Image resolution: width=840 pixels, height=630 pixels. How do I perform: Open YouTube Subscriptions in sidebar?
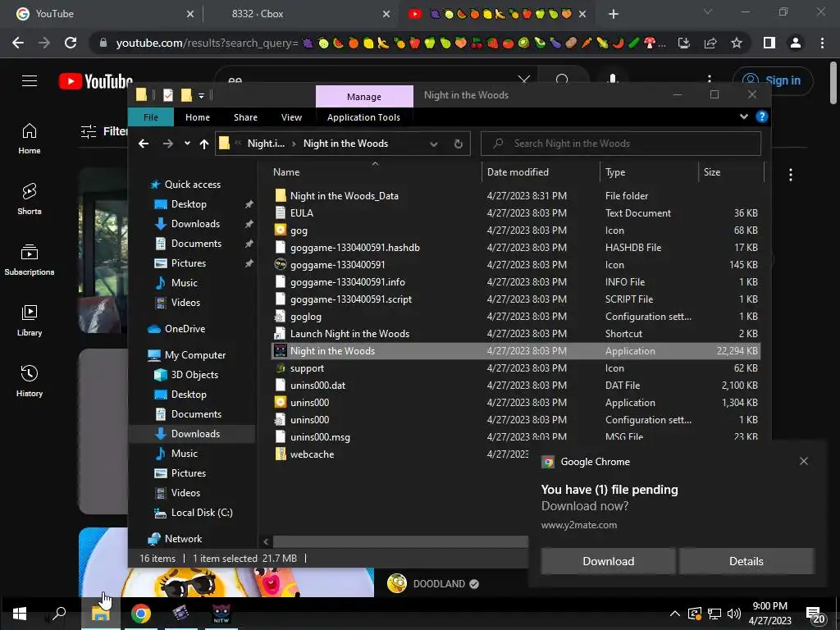(30, 259)
